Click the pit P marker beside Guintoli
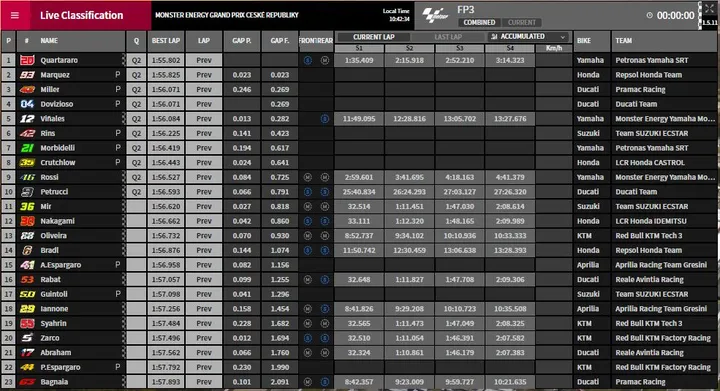This screenshot has width=720, height=391. [x=118, y=294]
